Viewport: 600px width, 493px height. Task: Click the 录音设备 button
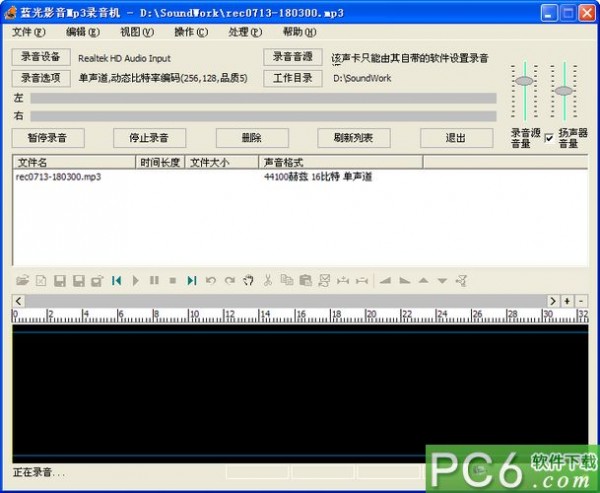click(41, 57)
